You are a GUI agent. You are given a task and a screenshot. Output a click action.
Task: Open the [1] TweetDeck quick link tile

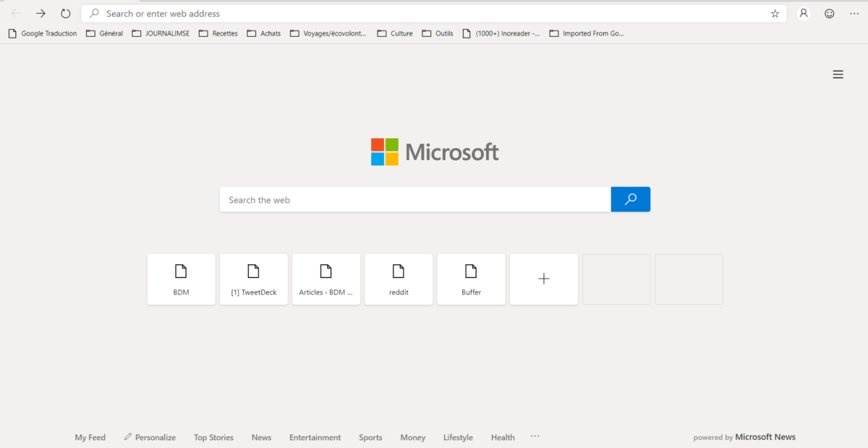click(x=254, y=279)
